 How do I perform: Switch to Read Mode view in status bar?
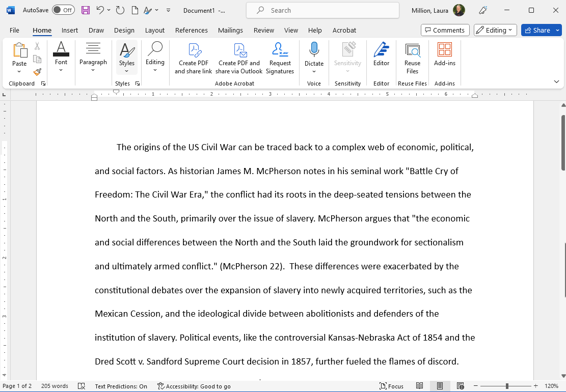click(x=419, y=386)
